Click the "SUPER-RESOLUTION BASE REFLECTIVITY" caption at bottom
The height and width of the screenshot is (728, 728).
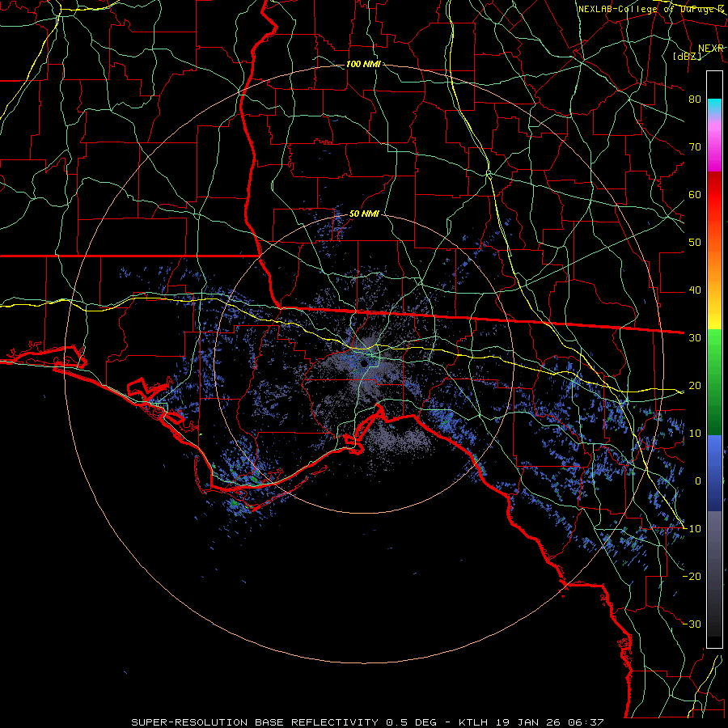click(x=255, y=722)
